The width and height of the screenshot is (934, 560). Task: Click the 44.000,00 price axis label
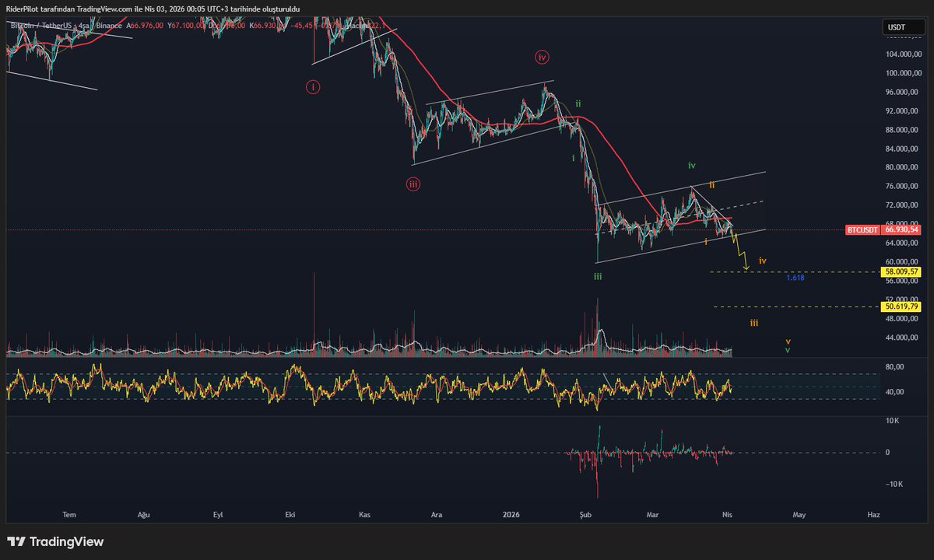904,338
